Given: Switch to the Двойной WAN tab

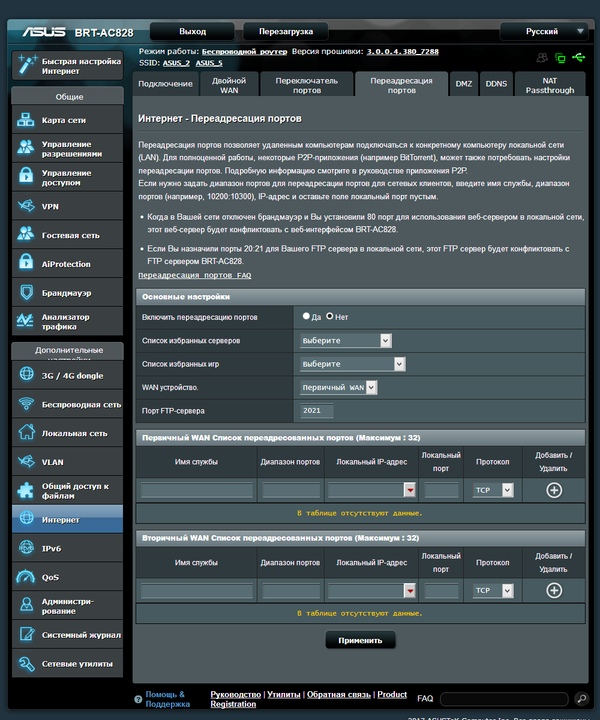Looking at the screenshot, I should (x=229, y=85).
